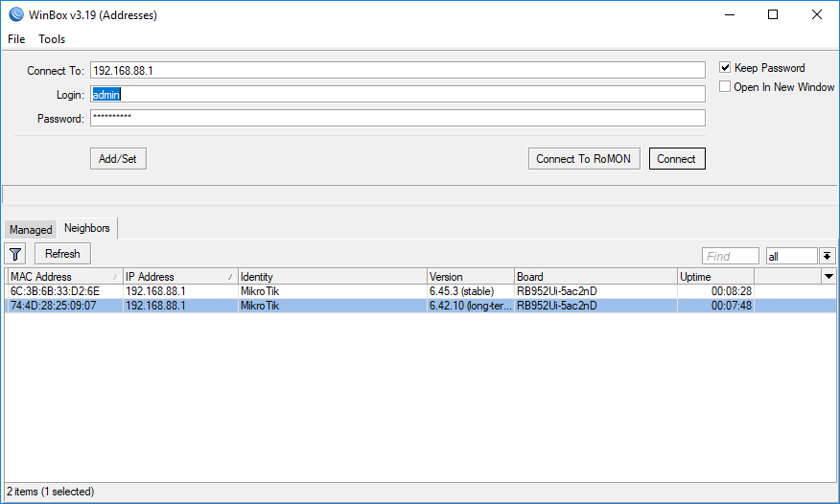Open the 'all' filter dropdown arrow
This screenshot has height=504, width=840.
[827, 256]
